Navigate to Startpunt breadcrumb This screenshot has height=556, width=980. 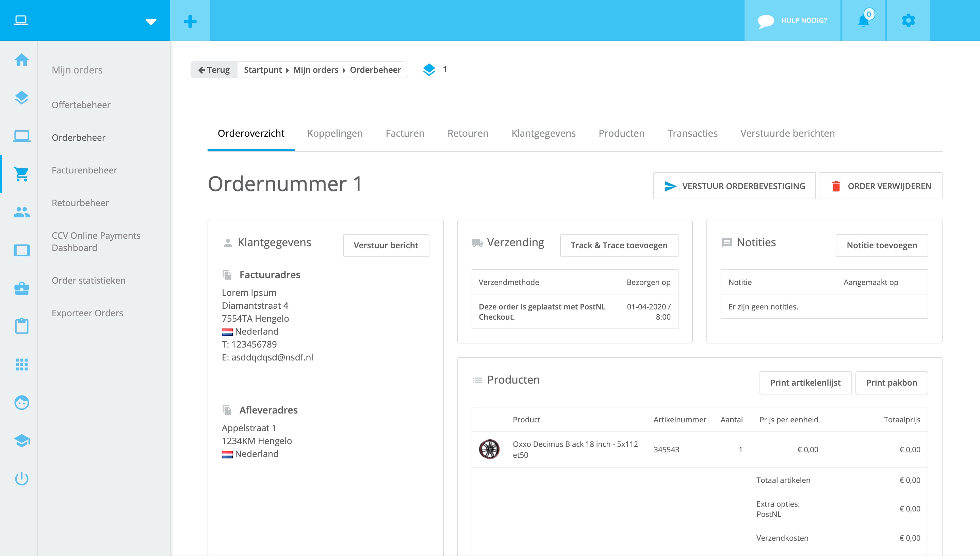tap(263, 70)
